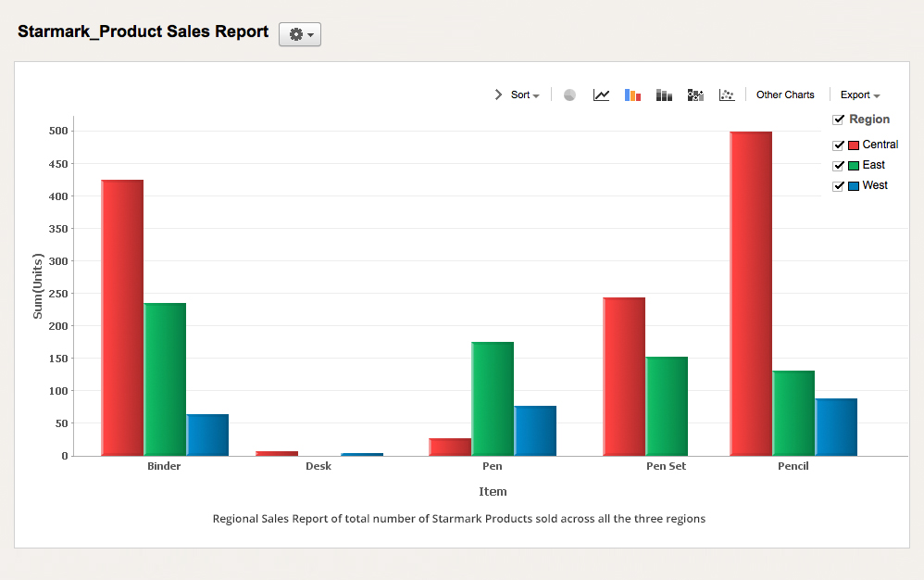The image size is (924, 580).
Task: Click the East green legend color swatch
Action: (x=854, y=165)
